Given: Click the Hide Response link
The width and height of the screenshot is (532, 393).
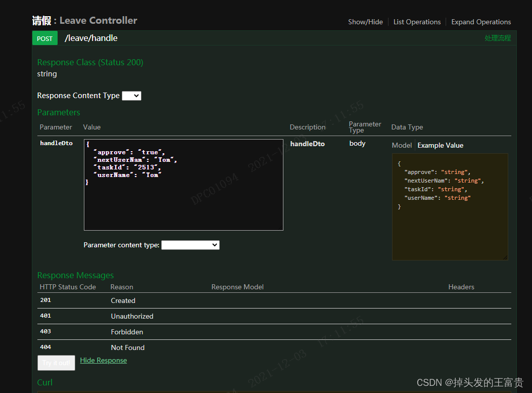Looking at the screenshot, I should [104, 361].
